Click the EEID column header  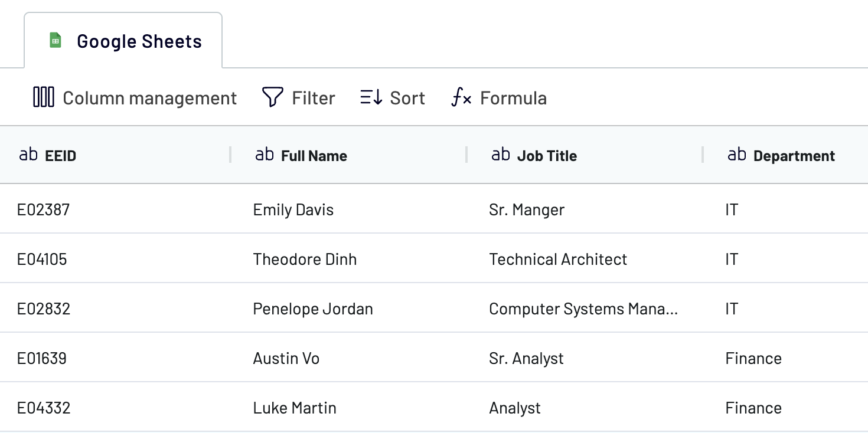pos(60,155)
